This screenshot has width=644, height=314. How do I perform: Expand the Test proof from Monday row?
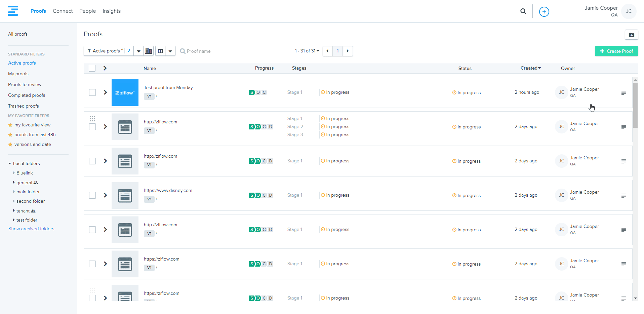(105, 92)
